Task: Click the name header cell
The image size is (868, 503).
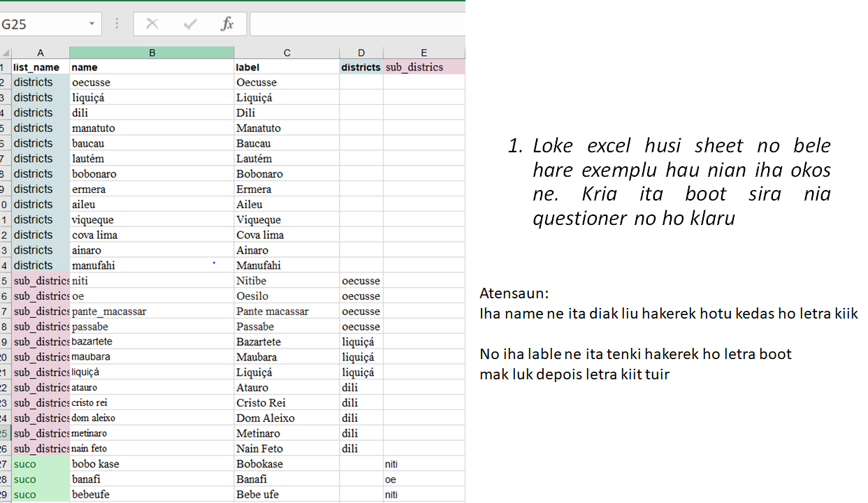Action: click(x=152, y=67)
